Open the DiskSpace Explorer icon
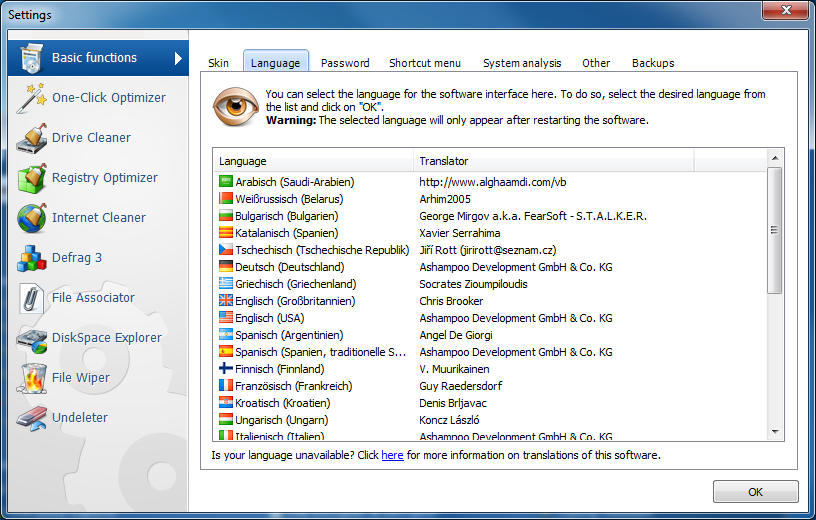The image size is (816, 520). (31, 339)
